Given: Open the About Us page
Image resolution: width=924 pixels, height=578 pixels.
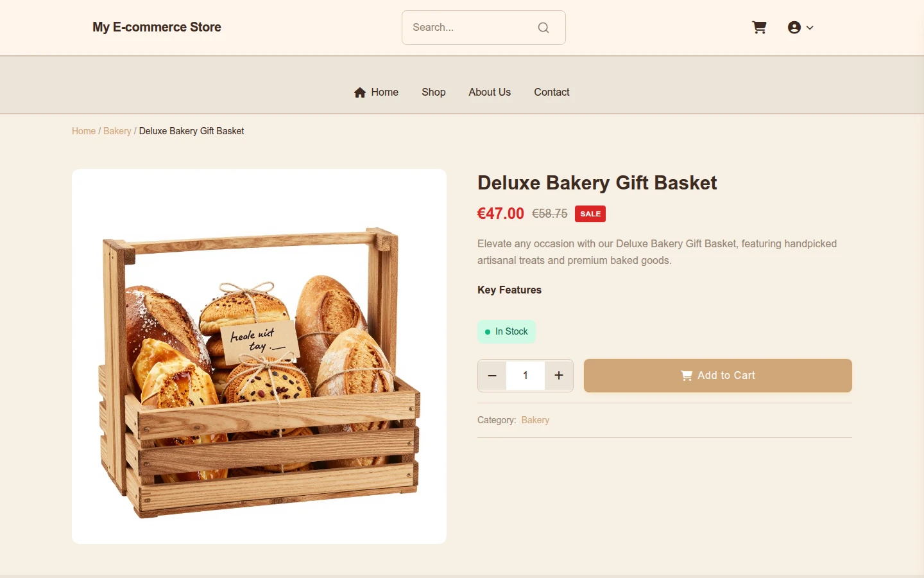Looking at the screenshot, I should (490, 92).
